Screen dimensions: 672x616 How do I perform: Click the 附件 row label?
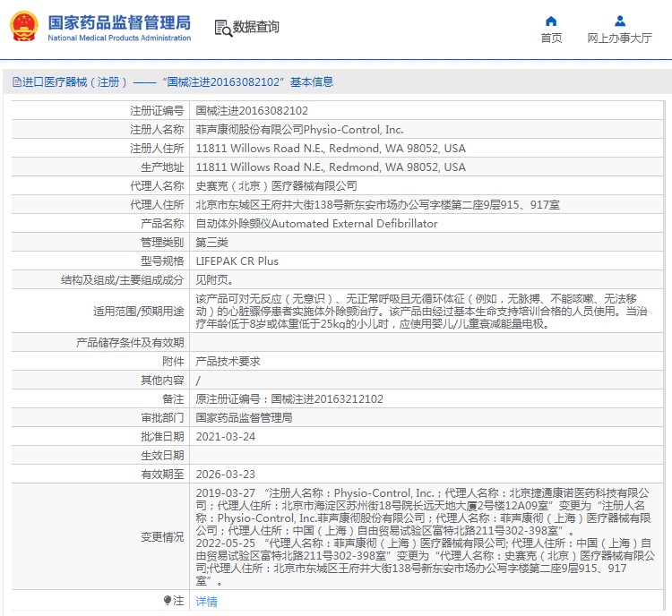click(x=173, y=362)
